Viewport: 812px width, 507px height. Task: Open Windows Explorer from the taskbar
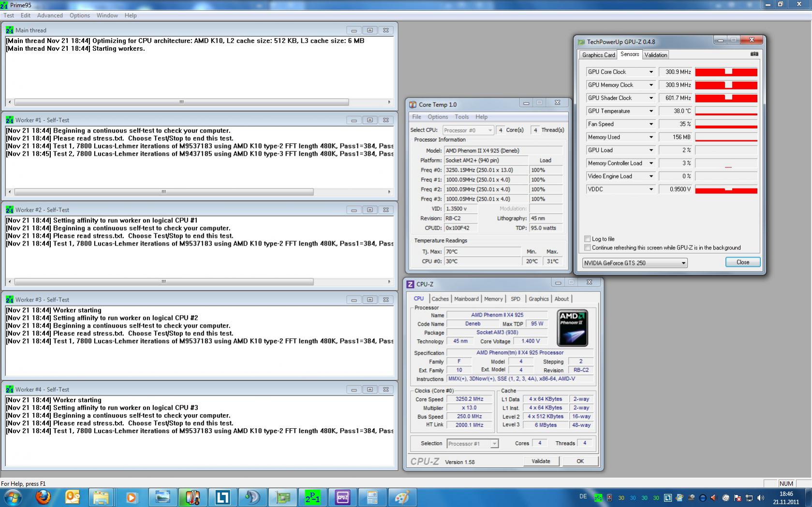coord(102,497)
